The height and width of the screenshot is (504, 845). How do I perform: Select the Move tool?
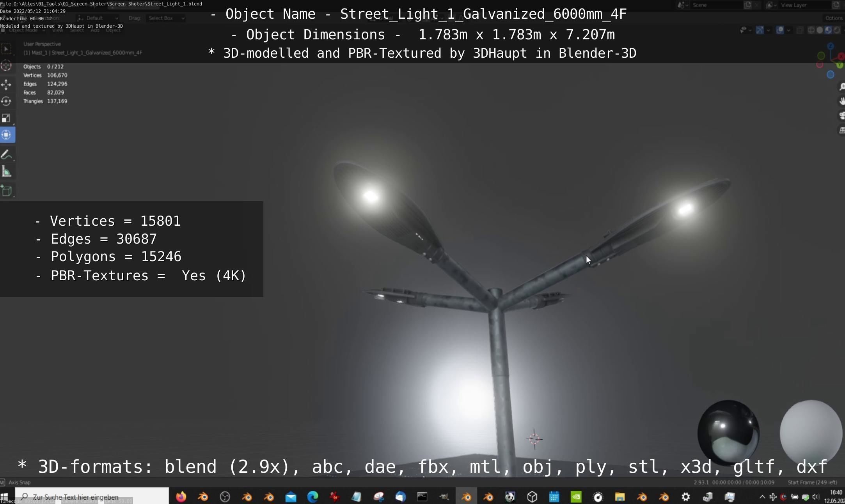tap(6, 85)
